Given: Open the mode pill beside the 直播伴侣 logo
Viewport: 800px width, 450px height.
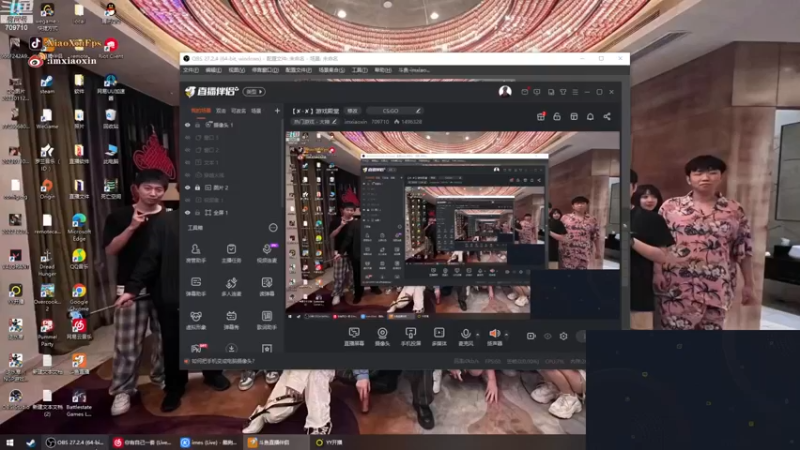Looking at the screenshot, I should pos(254,92).
